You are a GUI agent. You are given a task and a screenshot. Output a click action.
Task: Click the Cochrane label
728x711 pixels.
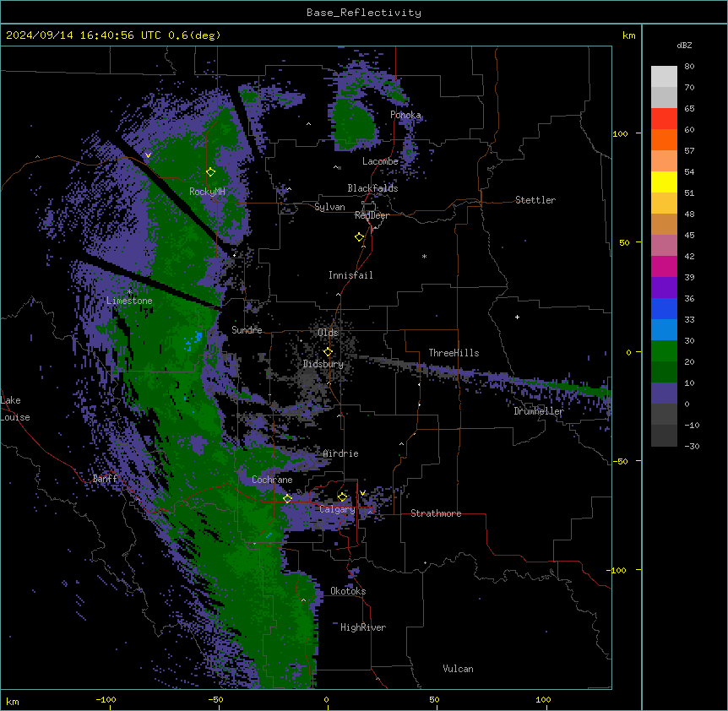coord(272,480)
